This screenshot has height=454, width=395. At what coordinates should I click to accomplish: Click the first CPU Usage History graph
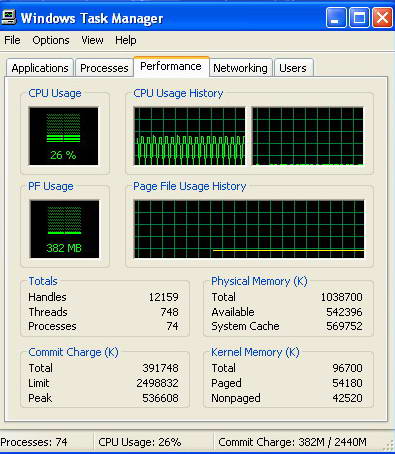pyautogui.click(x=189, y=136)
